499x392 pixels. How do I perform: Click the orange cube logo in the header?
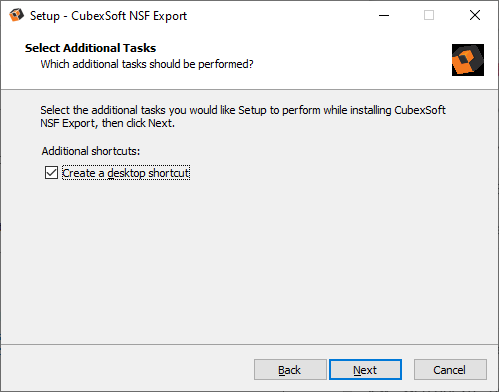[468, 60]
